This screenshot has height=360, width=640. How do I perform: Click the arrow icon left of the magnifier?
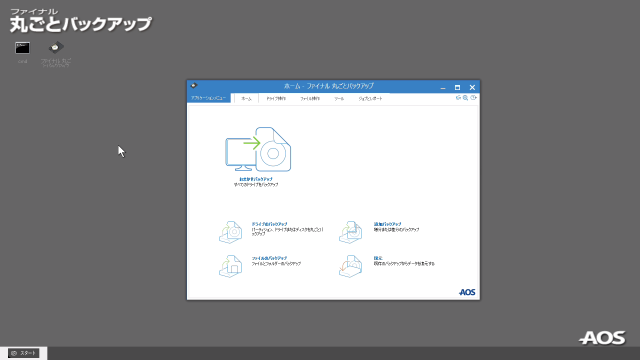coord(458,98)
